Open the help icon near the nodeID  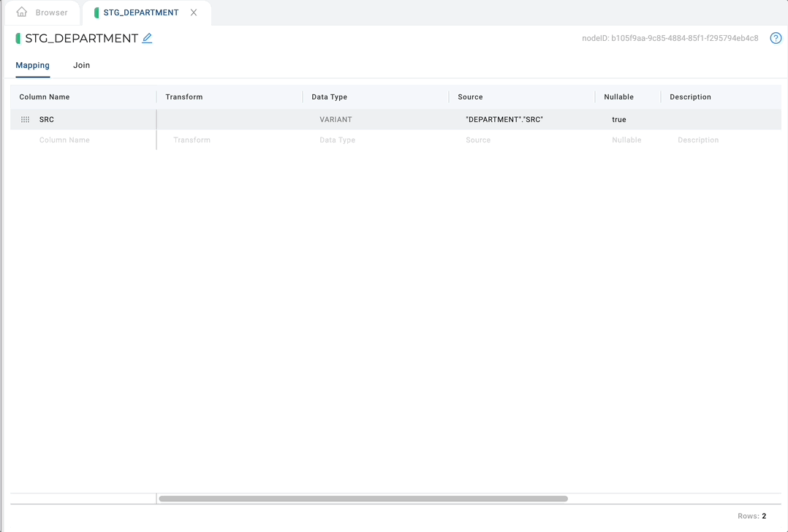776,37
